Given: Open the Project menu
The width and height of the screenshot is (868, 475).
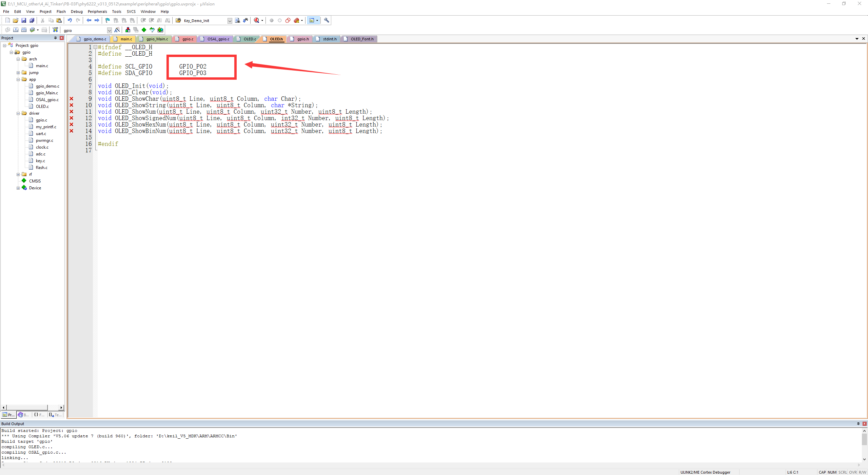Looking at the screenshot, I should click(45, 12).
